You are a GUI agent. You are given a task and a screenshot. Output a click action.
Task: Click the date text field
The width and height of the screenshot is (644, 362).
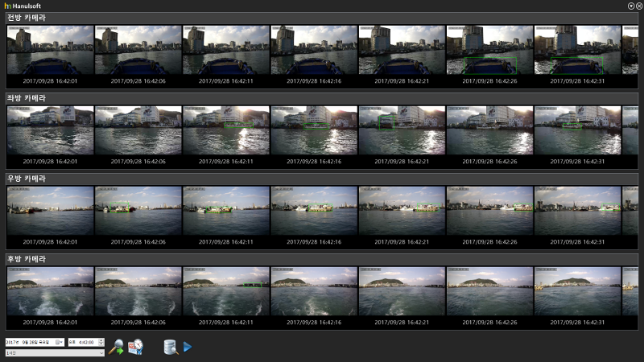[x=29, y=343]
